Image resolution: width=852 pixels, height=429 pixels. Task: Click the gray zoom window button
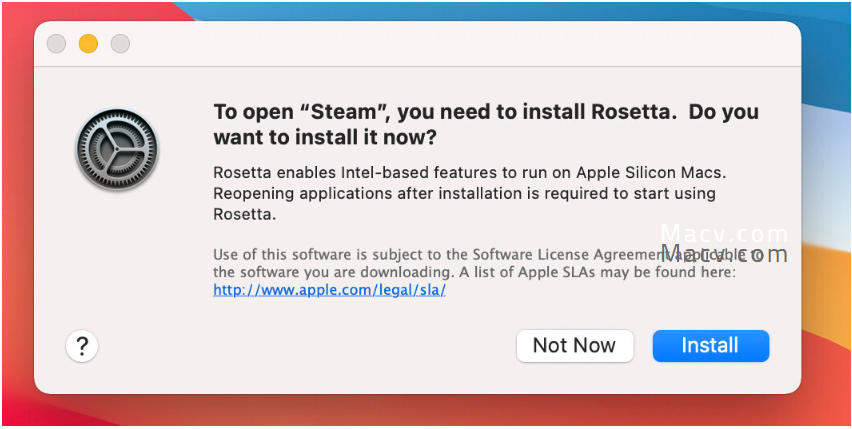120,43
